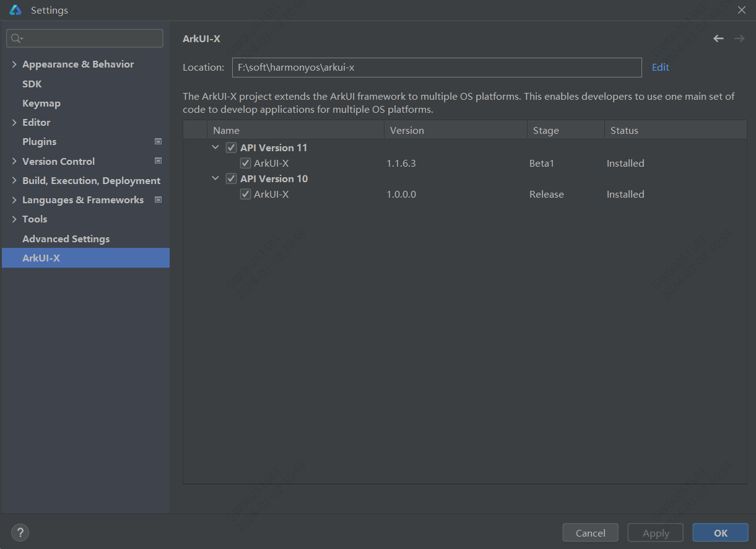
Task: Click the Location label
Action: coord(203,67)
